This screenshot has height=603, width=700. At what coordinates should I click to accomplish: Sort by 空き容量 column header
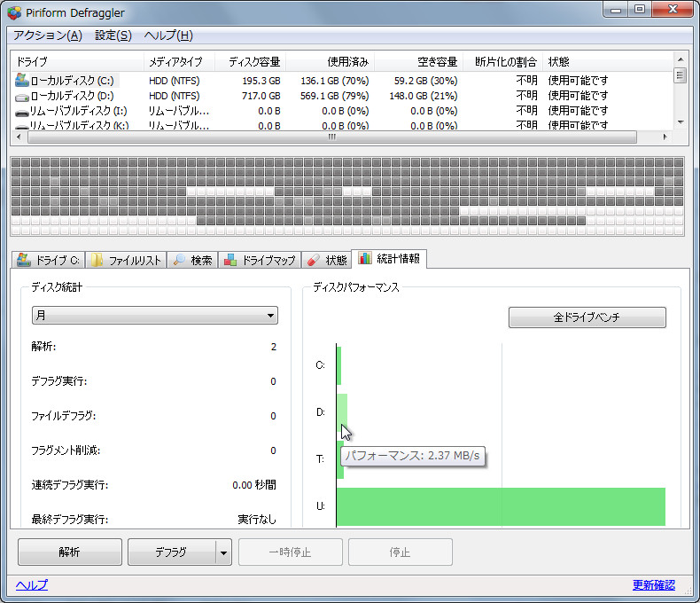(419, 62)
